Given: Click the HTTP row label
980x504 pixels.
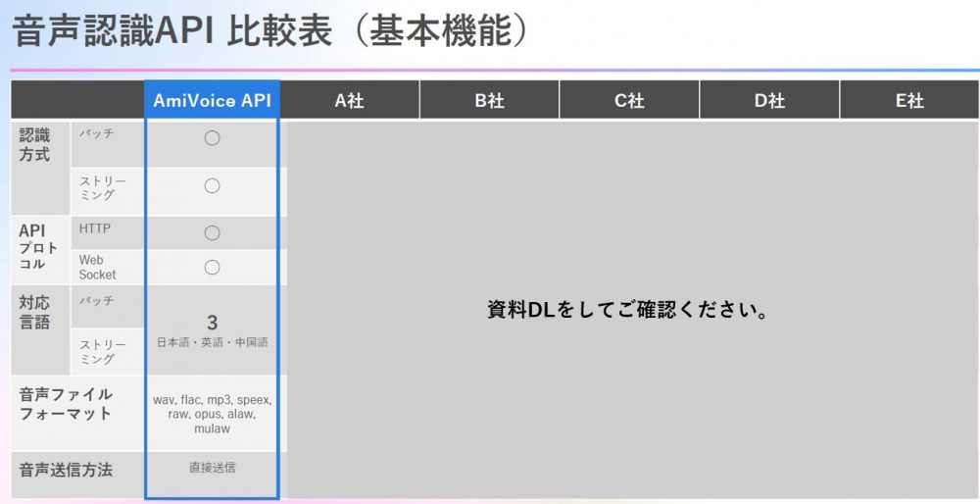Looking at the screenshot, I should [x=94, y=228].
